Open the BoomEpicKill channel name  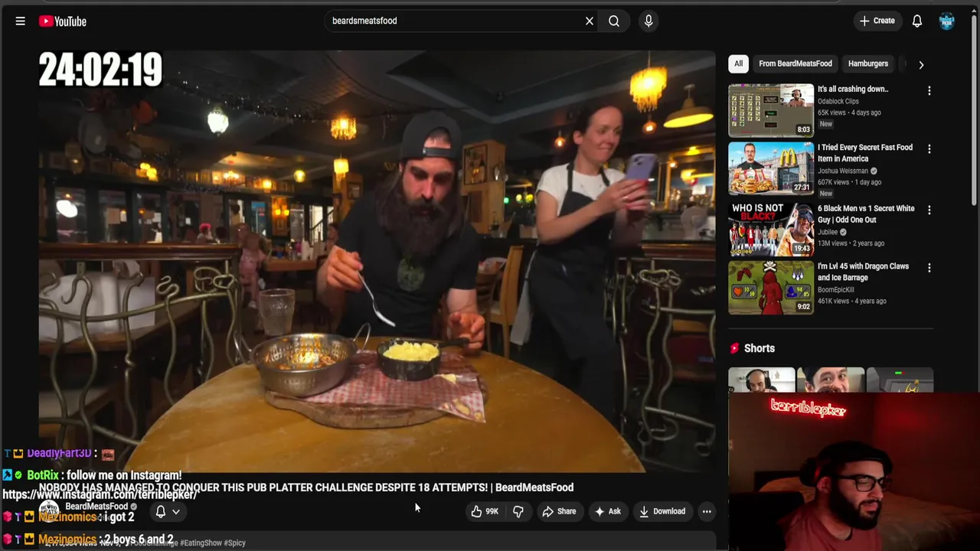[838, 289]
